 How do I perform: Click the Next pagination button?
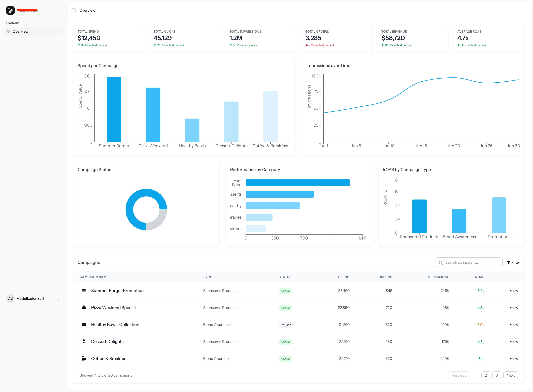point(511,375)
